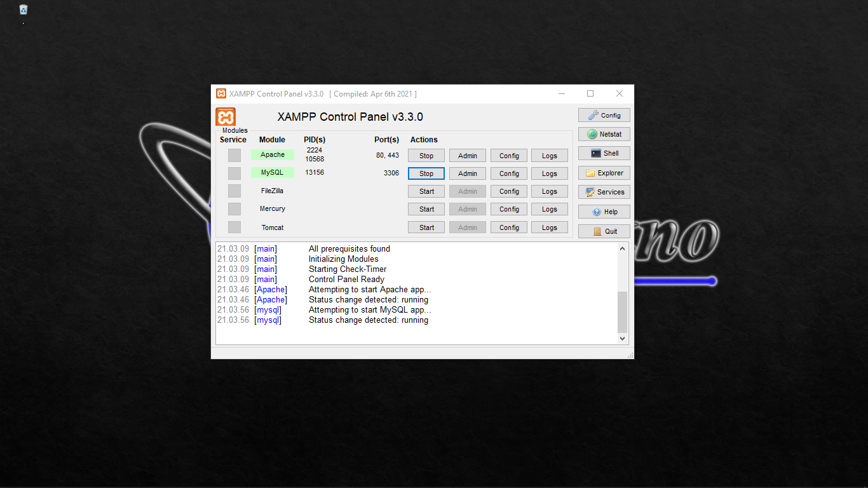
Task: Minimize the XAMPP Control Panel window
Action: click(562, 93)
